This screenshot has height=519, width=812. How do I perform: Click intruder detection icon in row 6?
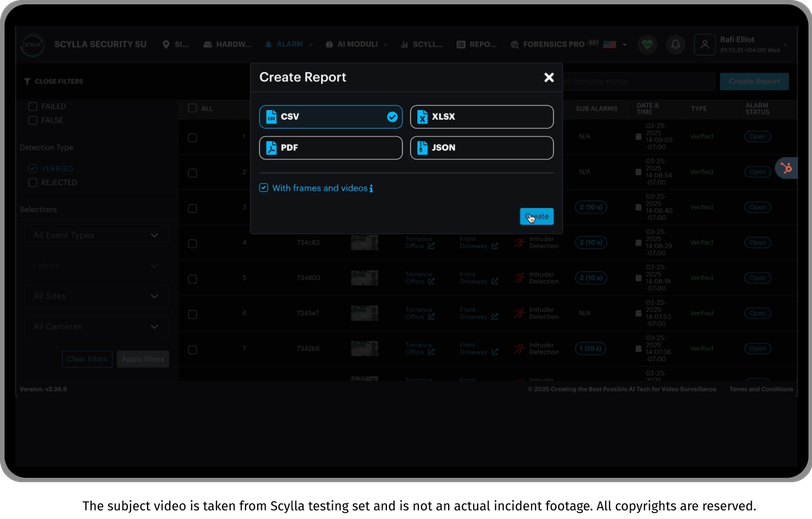(x=519, y=313)
